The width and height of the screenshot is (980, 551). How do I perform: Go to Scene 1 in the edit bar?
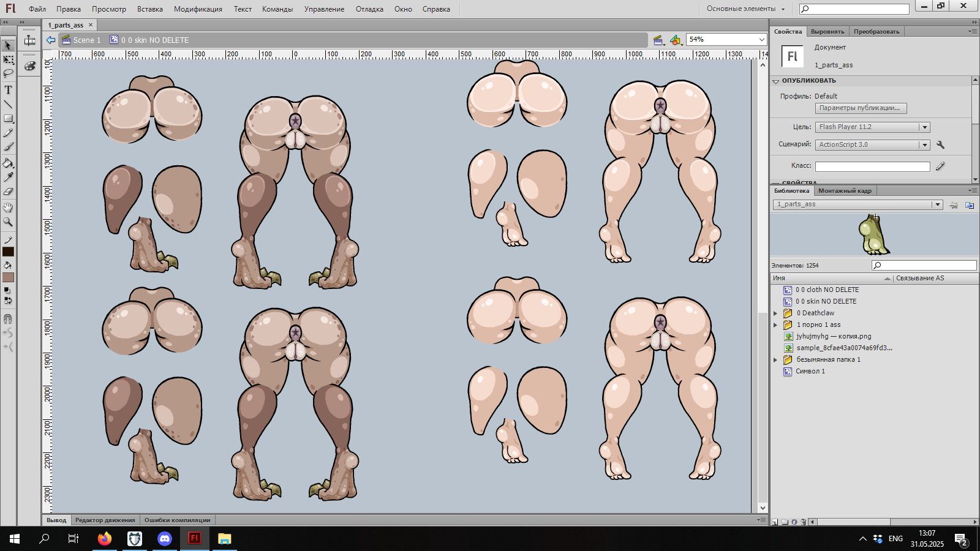click(x=81, y=40)
